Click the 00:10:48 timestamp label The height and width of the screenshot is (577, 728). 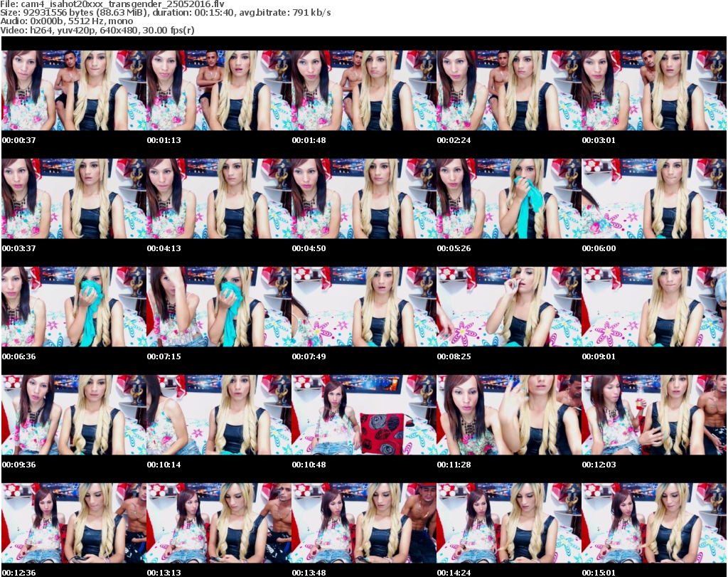(309, 465)
